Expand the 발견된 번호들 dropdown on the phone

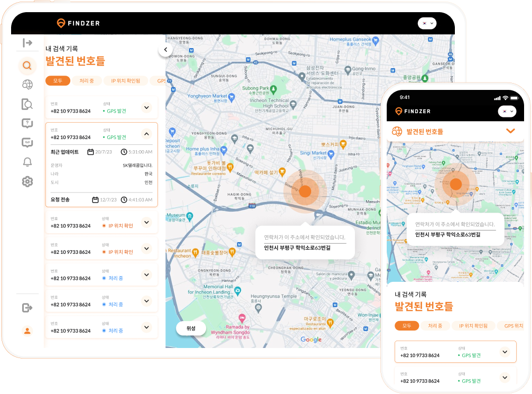[x=510, y=131]
